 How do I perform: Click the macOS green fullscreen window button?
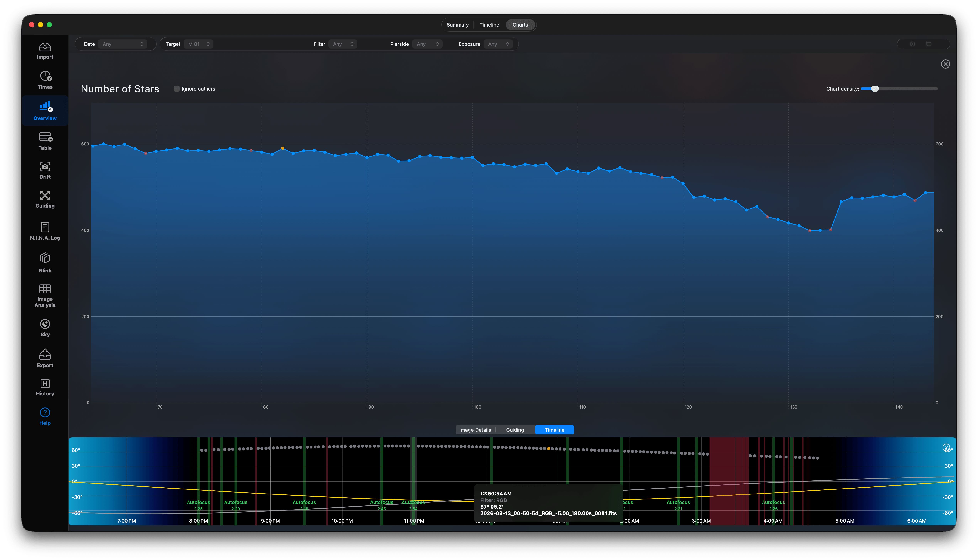[x=49, y=25]
